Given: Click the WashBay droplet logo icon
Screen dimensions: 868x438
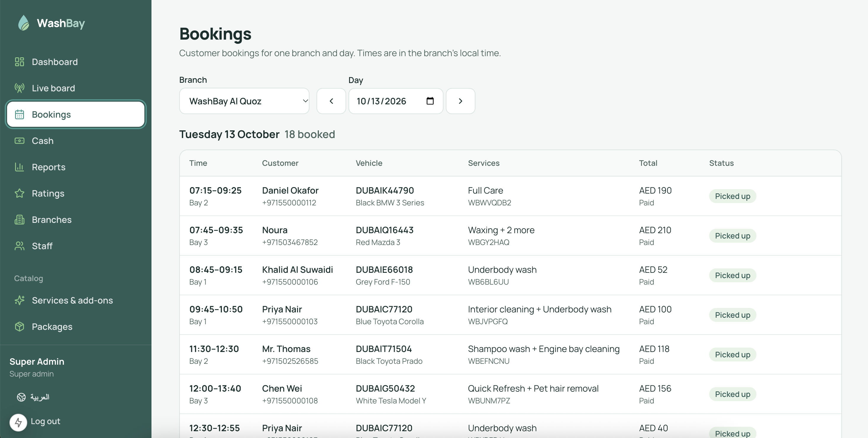Looking at the screenshot, I should [24, 23].
